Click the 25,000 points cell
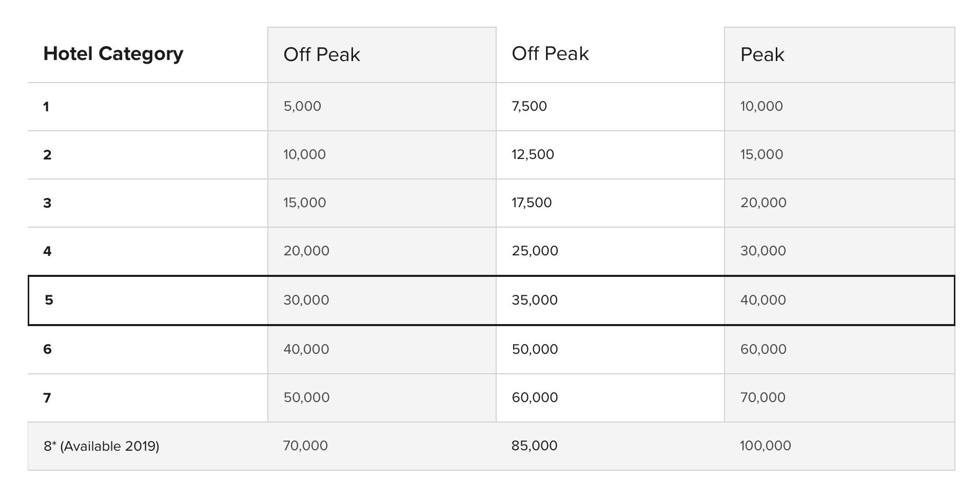The height and width of the screenshot is (482, 980). [x=535, y=251]
